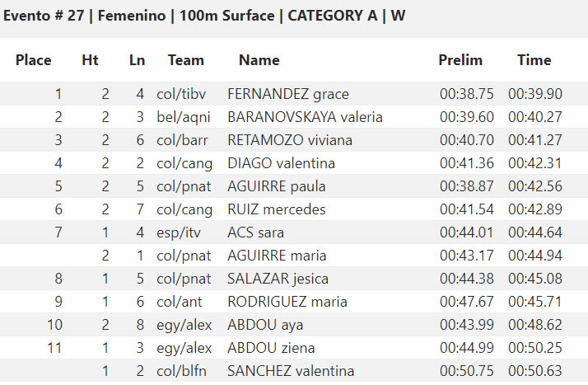Select FERNANDEZ grace name cell
This screenshot has width=588, height=385.
coord(288,94)
